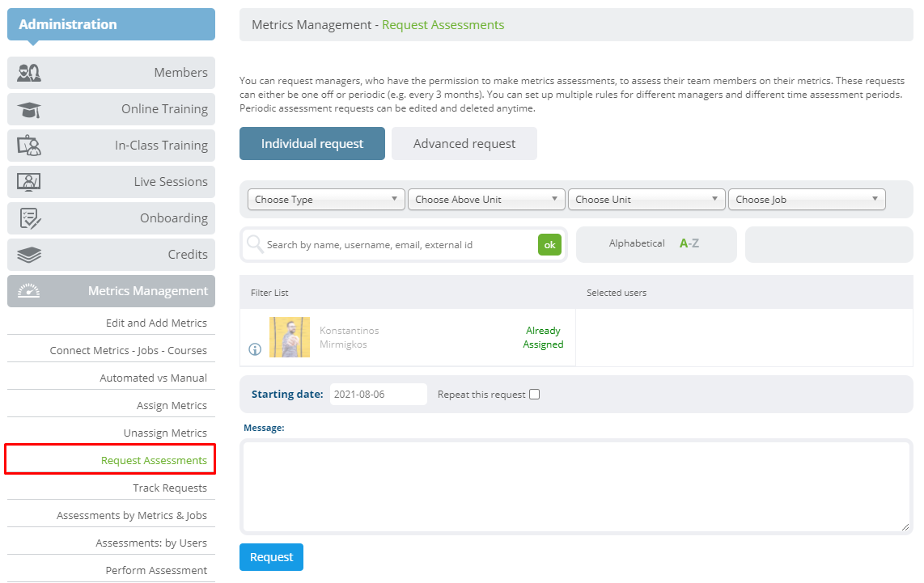Click the Selected users column header
This screenshot has width=924, height=583.
[x=617, y=293]
